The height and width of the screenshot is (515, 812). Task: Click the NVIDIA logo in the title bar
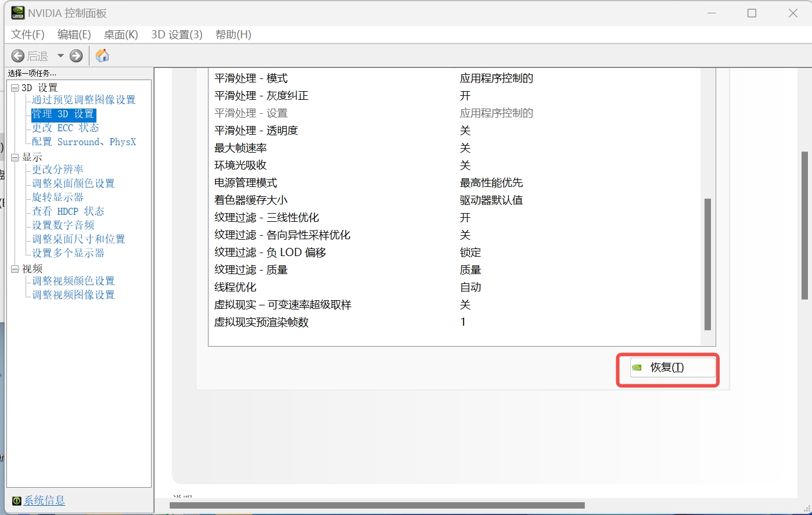[18, 13]
